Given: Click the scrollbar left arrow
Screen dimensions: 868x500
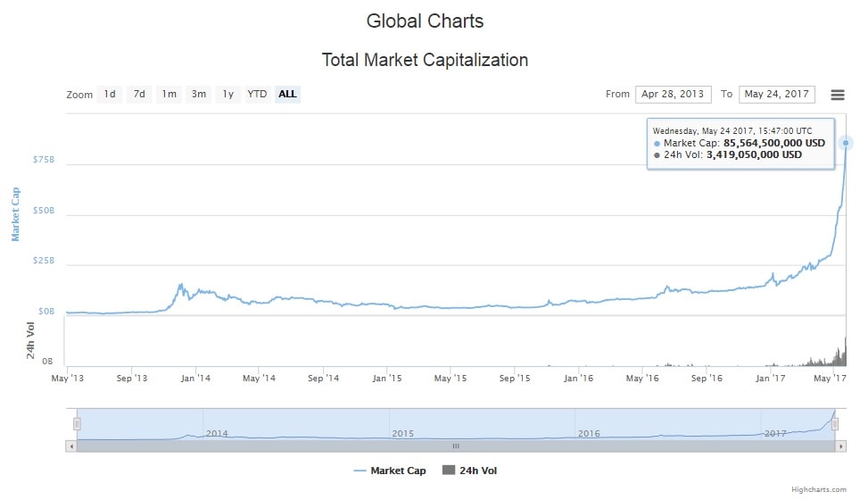Looking at the screenshot, I should tap(70, 446).
